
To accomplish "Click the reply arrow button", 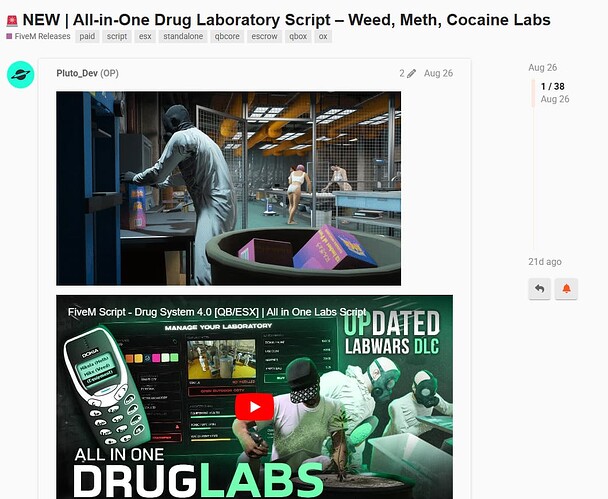I will pyautogui.click(x=539, y=289).
